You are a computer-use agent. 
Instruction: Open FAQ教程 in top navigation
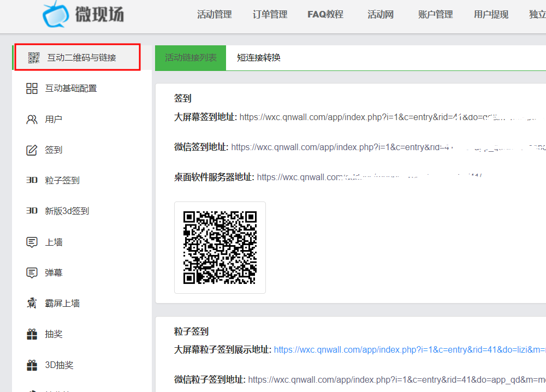coord(325,15)
